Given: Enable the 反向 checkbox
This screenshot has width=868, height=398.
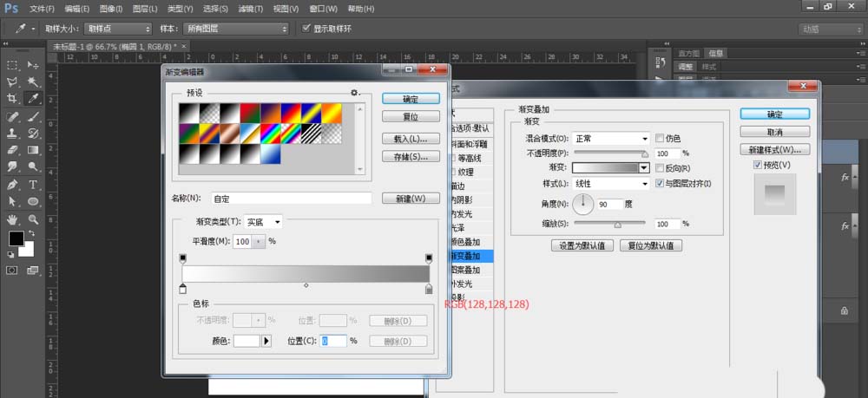Looking at the screenshot, I should [660, 168].
